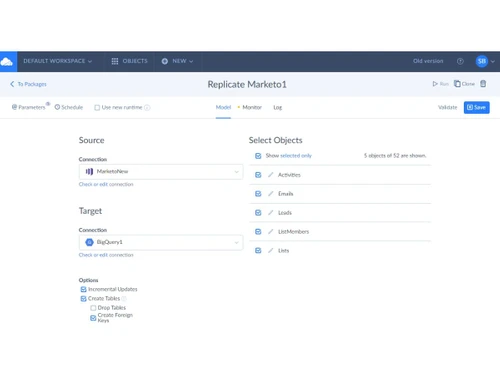The image size is (500, 375).
Task: Save the package
Action: point(477,107)
